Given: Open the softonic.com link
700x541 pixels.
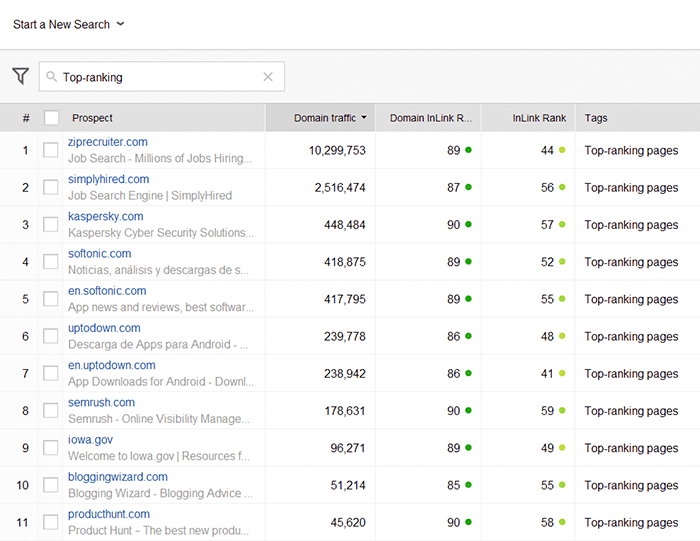Looking at the screenshot, I should click(x=100, y=254).
